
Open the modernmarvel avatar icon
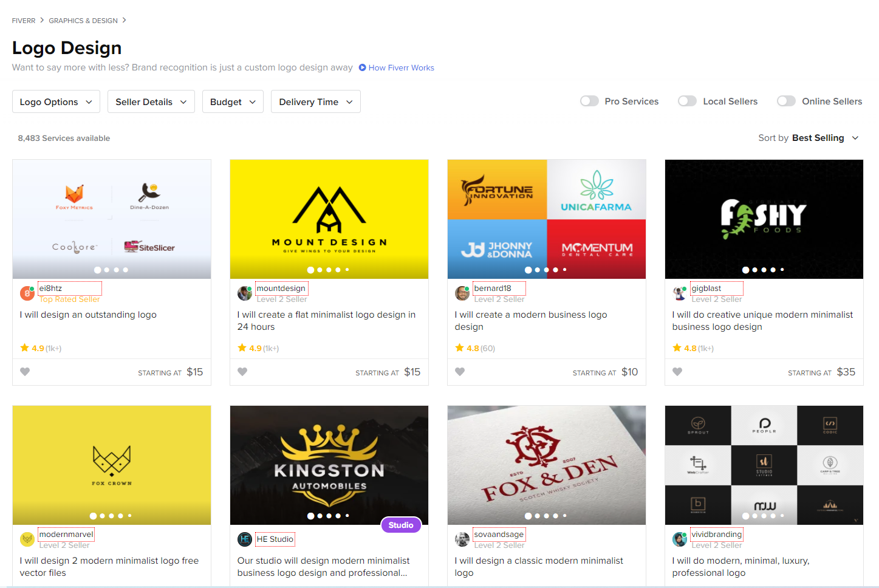(27, 539)
